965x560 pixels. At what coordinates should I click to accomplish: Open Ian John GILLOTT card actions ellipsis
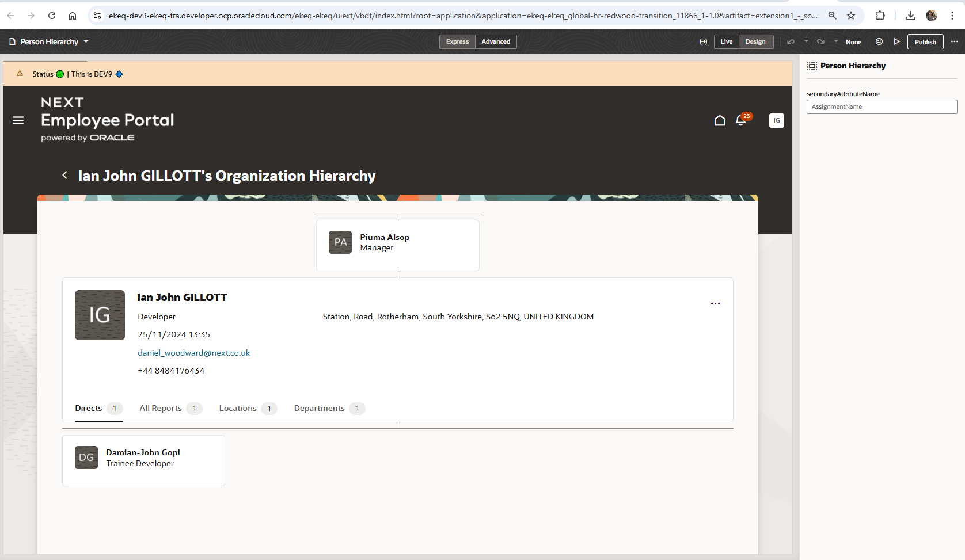coord(715,303)
